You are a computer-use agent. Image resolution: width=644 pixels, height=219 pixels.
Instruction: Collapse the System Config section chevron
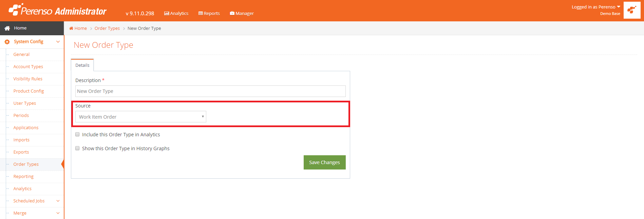coord(58,42)
